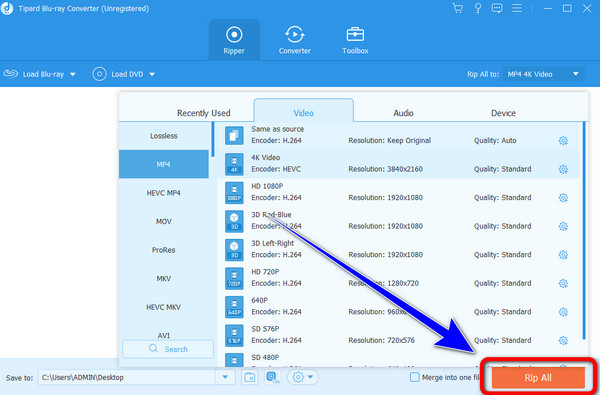The width and height of the screenshot is (600, 395).
Task: Click the preset list vertical scrollbar
Action: click(x=584, y=230)
